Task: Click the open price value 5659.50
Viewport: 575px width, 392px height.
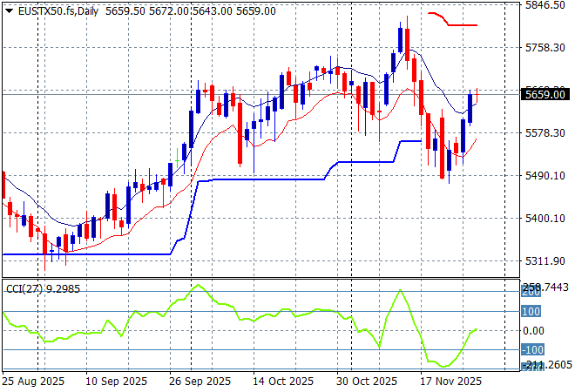Action: tap(125, 11)
